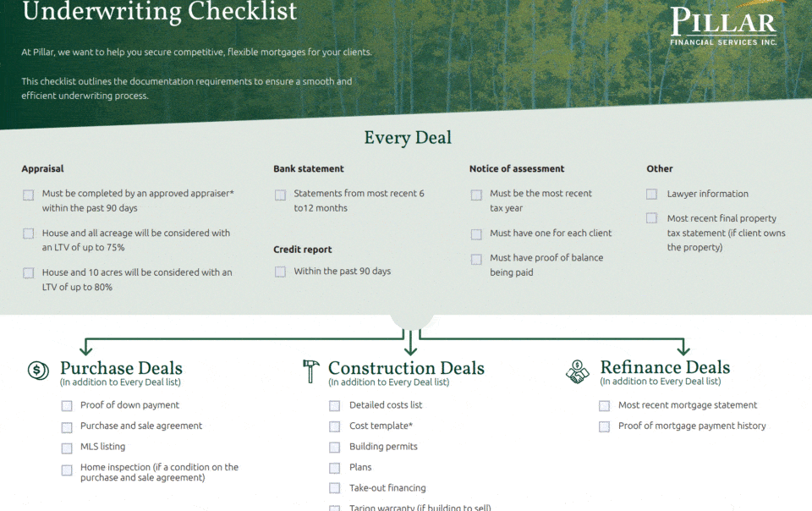Check Proof of mortgage payment history box
Screen dimensions: 812x511
[604, 426]
